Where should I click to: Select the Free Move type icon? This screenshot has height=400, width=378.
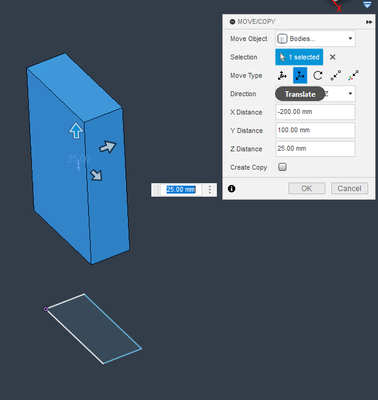tap(282, 75)
